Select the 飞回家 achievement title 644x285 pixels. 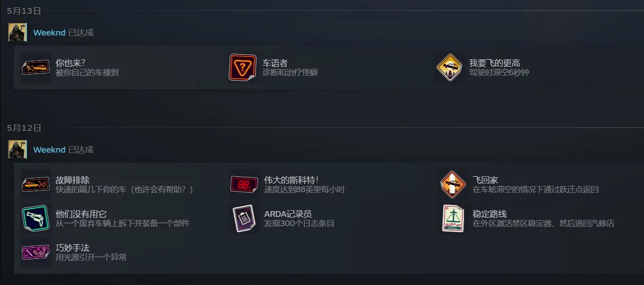coord(485,180)
